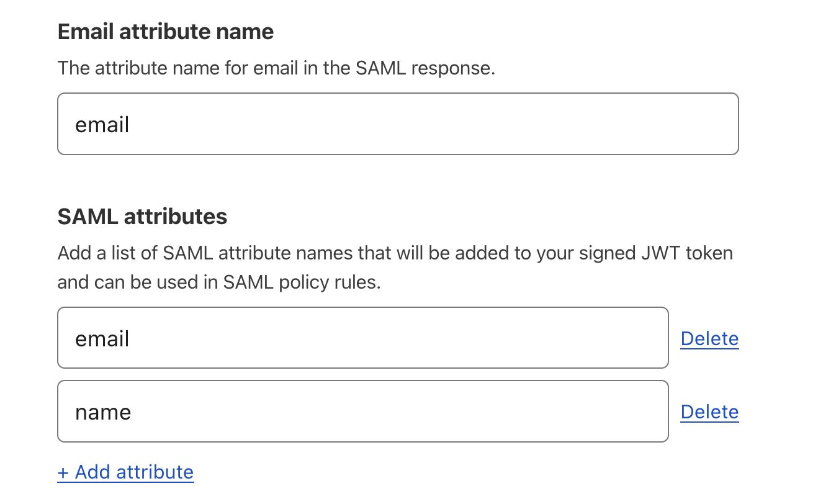Click the Email attribute name input field
The image size is (818, 504).
397,124
